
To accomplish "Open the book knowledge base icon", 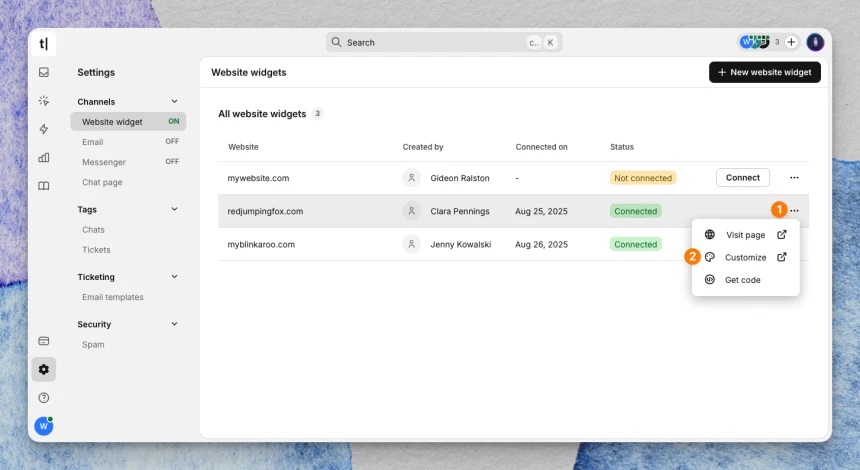I will 44,186.
